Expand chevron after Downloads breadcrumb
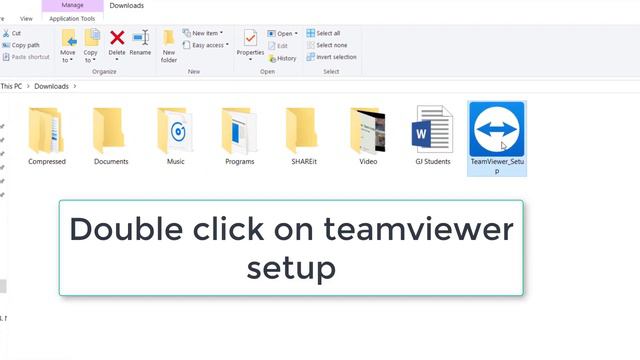The width and height of the screenshot is (640, 360). 75,86
